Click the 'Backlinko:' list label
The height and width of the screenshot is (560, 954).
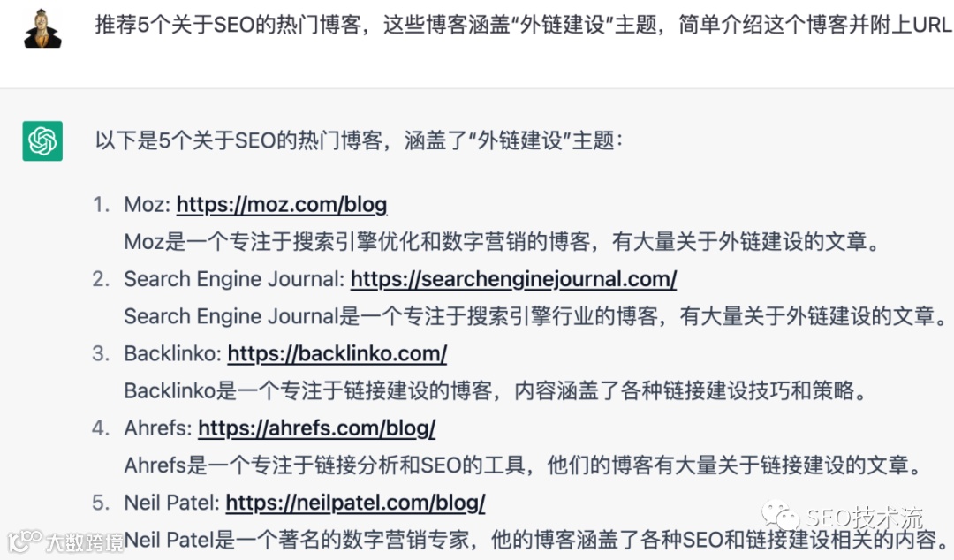click(173, 353)
